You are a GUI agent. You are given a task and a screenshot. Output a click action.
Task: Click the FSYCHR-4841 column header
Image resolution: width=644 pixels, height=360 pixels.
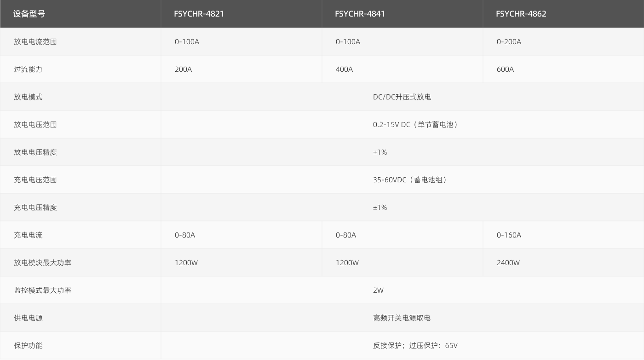coord(360,14)
